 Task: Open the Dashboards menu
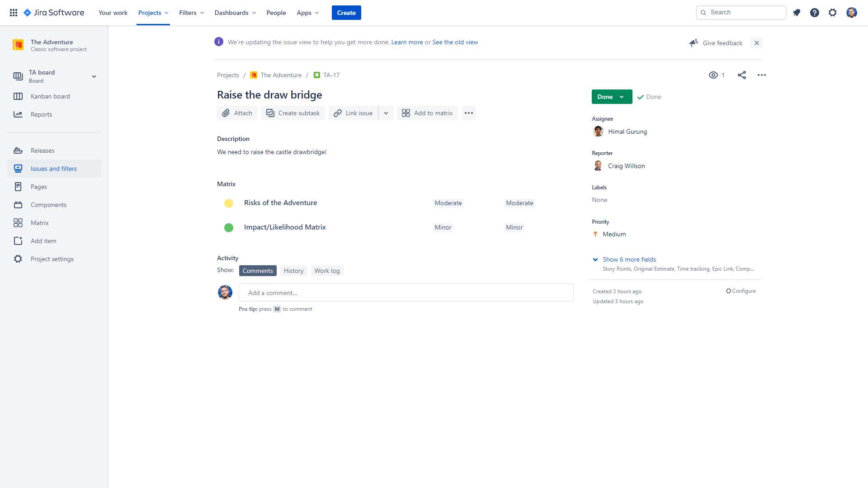click(x=235, y=13)
